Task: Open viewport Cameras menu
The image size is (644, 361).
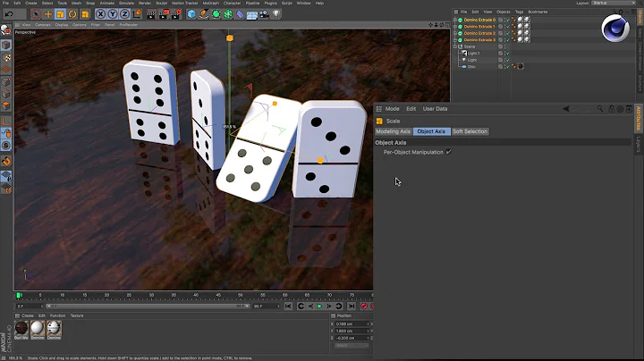Action: point(42,25)
